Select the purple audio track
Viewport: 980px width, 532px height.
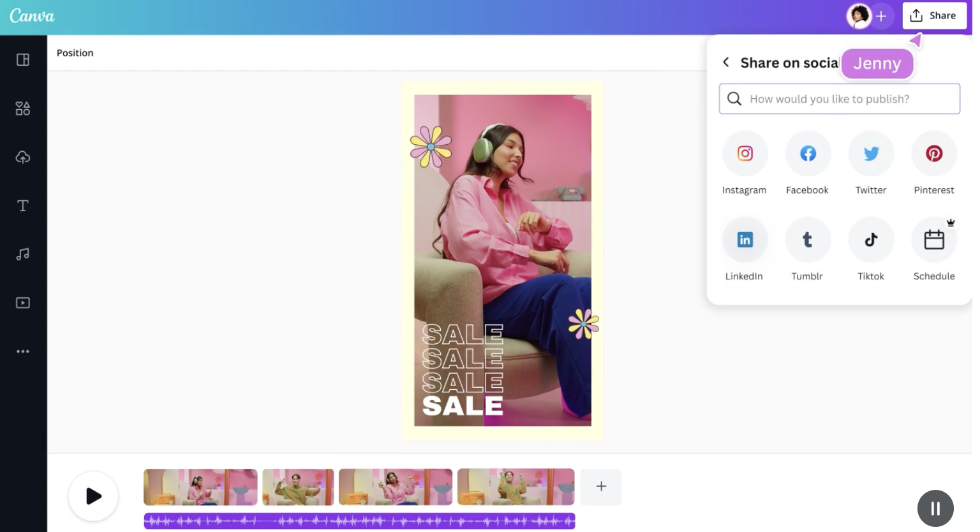click(x=359, y=521)
